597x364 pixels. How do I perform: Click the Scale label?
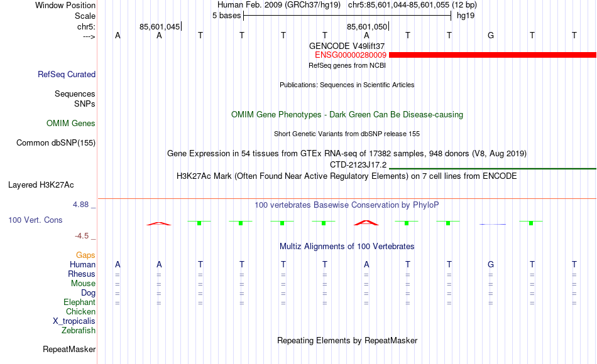pos(85,16)
